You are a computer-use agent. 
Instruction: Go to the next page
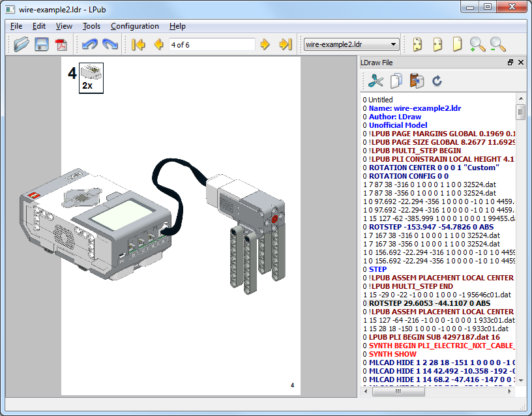point(265,44)
